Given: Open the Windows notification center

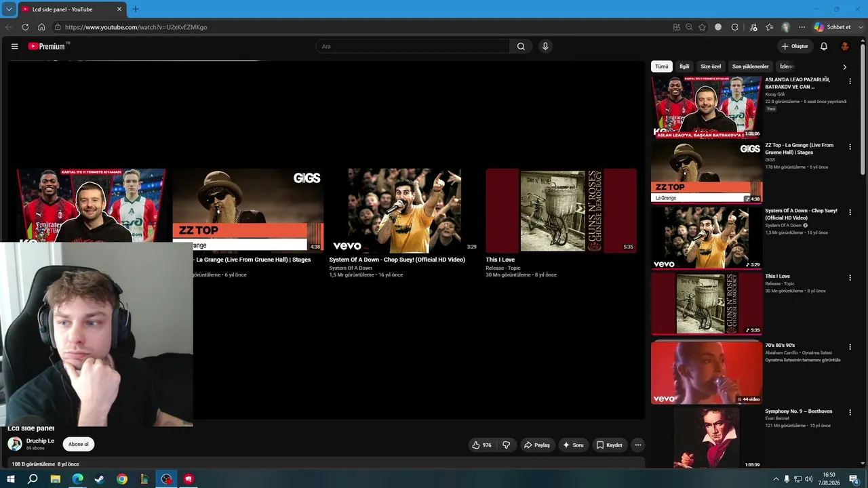Looking at the screenshot, I should click(854, 479).
